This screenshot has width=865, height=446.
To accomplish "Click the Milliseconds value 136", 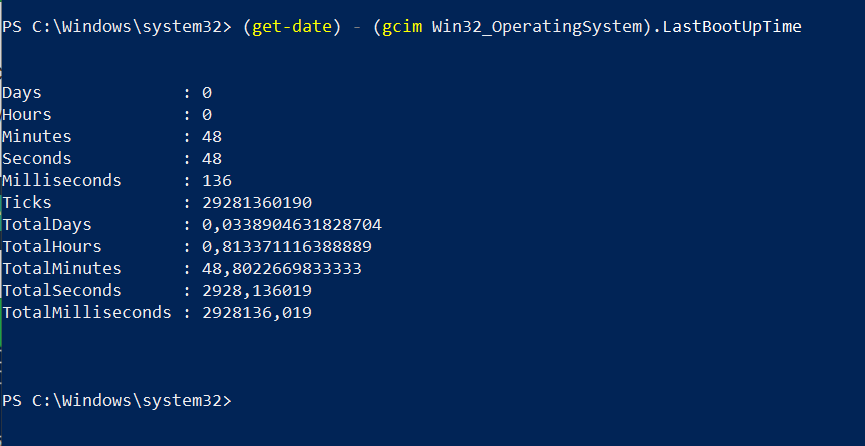I will click(x=216, y=181).
